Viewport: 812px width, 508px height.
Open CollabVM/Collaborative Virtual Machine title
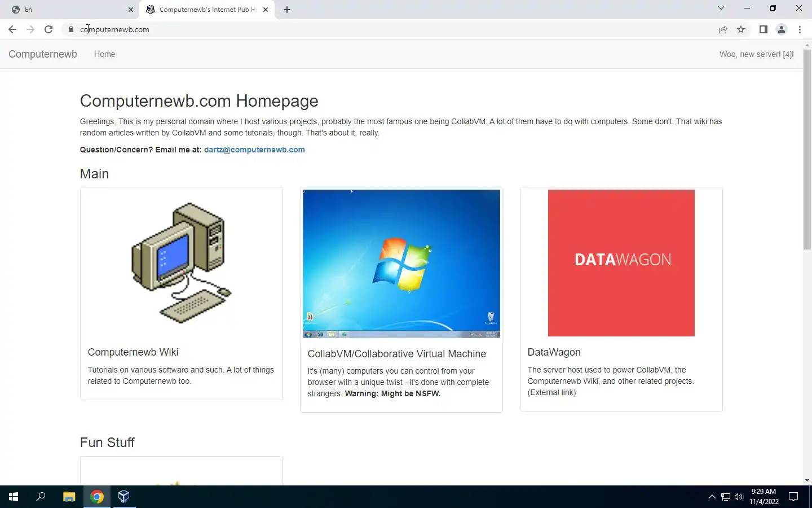tap(397, 354)
